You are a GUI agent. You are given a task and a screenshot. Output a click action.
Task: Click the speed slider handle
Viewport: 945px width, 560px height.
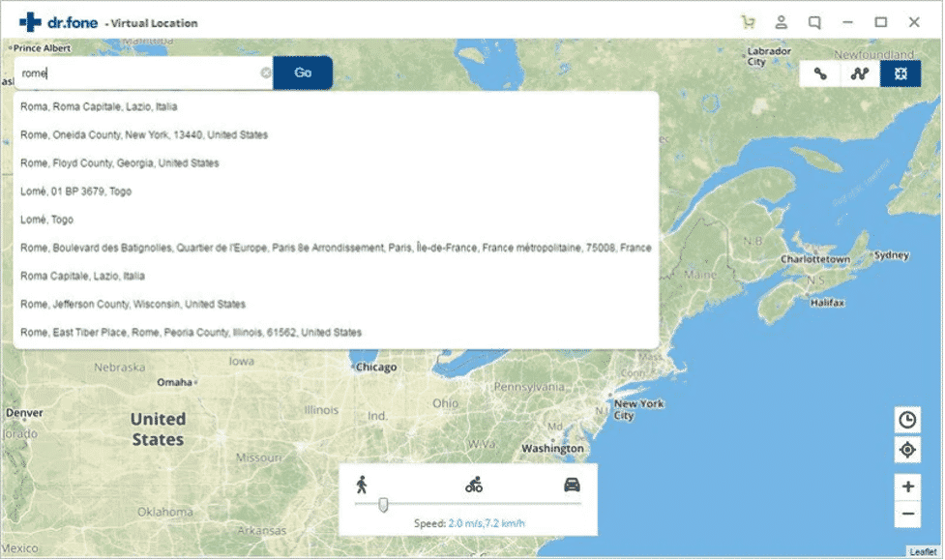coord(383,505)
